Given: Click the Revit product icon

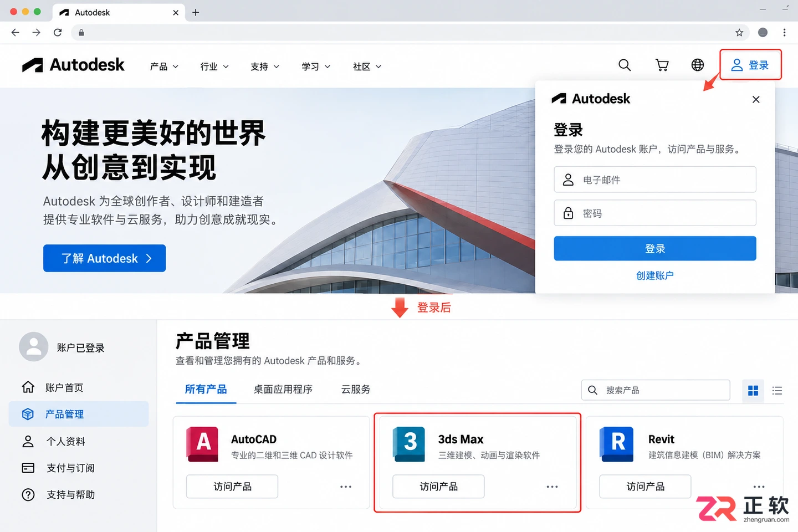Looking at the screenshot, I should point(616,444).
